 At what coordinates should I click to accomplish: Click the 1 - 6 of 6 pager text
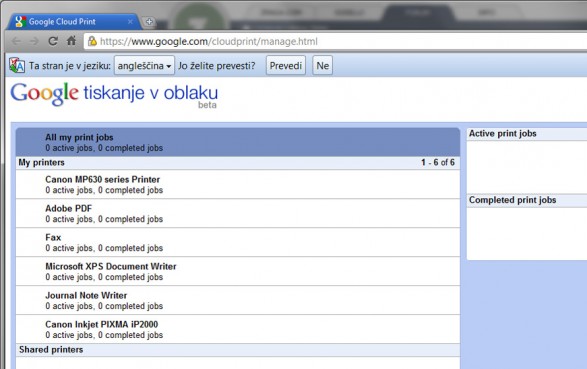438,162
